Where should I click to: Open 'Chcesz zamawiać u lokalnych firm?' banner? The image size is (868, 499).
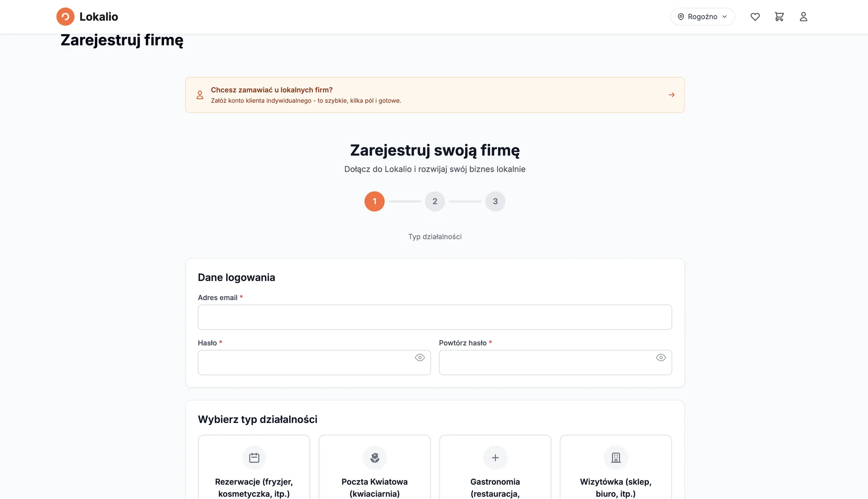coord(435,95)
